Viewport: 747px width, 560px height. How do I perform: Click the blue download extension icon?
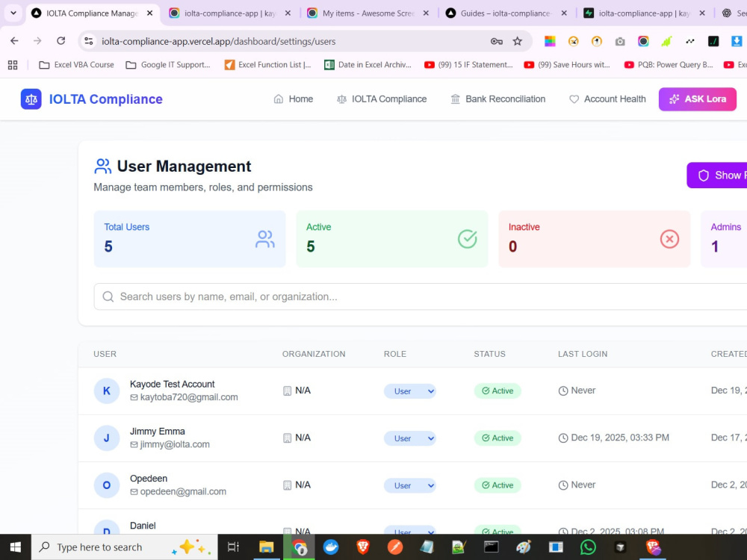tap(737, 41)
